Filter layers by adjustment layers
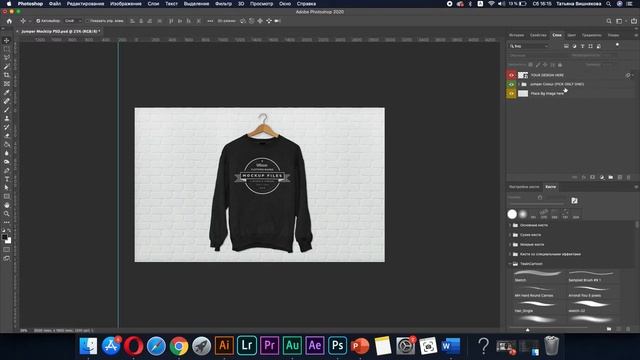The height and width of the screenshot is (360, 640). point(574,46)
